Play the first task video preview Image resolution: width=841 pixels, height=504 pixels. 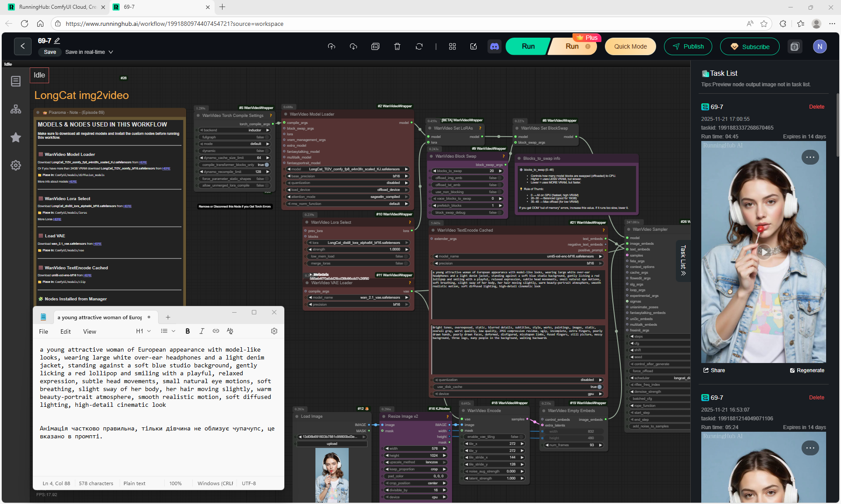point(764,252)
